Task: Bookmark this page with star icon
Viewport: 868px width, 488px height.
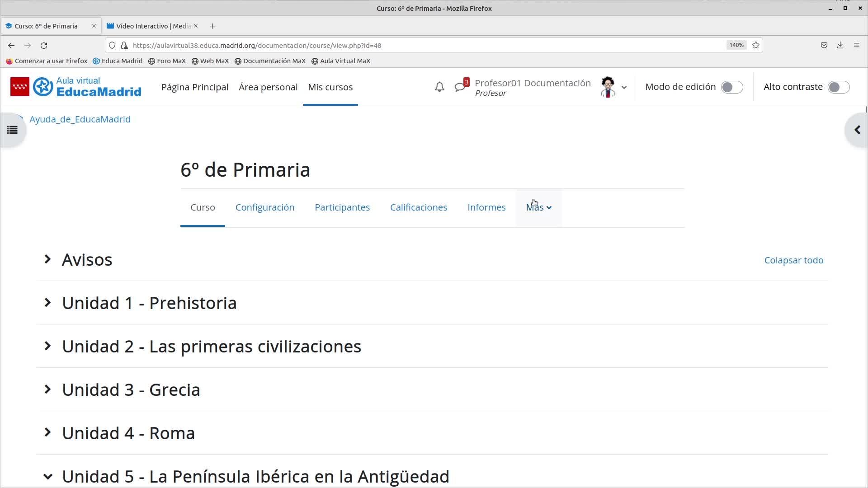Action: tap(755, 45)
